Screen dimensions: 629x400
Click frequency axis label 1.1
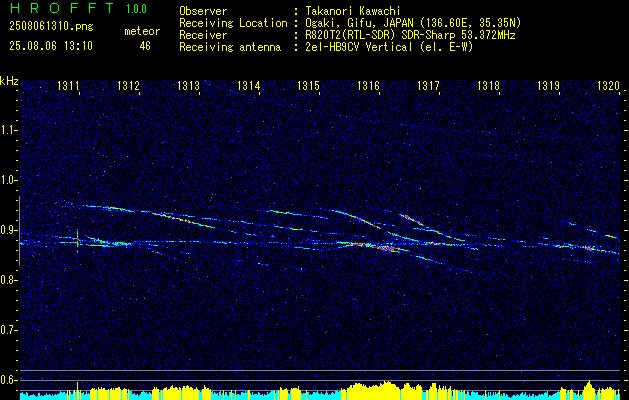(x=8, y=130)
